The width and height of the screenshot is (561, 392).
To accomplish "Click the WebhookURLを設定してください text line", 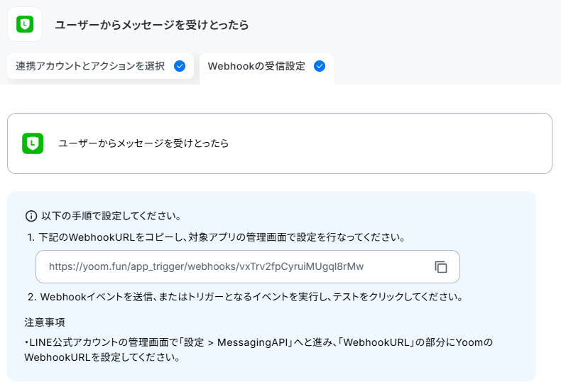I will 102,357.
